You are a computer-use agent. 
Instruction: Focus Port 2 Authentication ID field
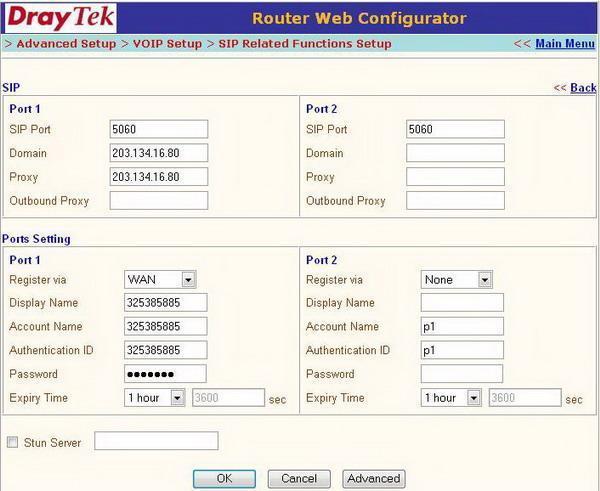(x=462, y=350)
